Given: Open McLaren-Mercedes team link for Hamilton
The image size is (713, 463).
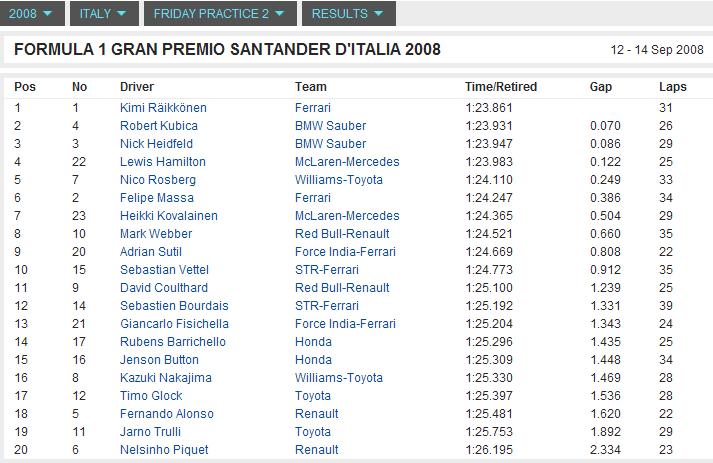Looking at the screenshot, I should (x=346, y=162).
